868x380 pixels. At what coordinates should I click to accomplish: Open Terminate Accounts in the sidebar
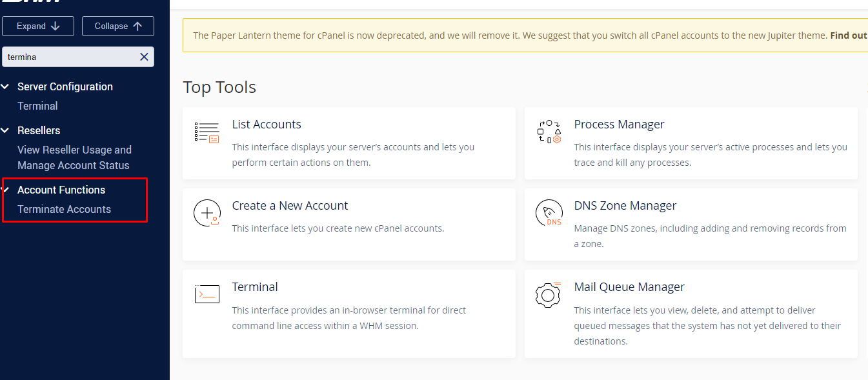(64, 209)
